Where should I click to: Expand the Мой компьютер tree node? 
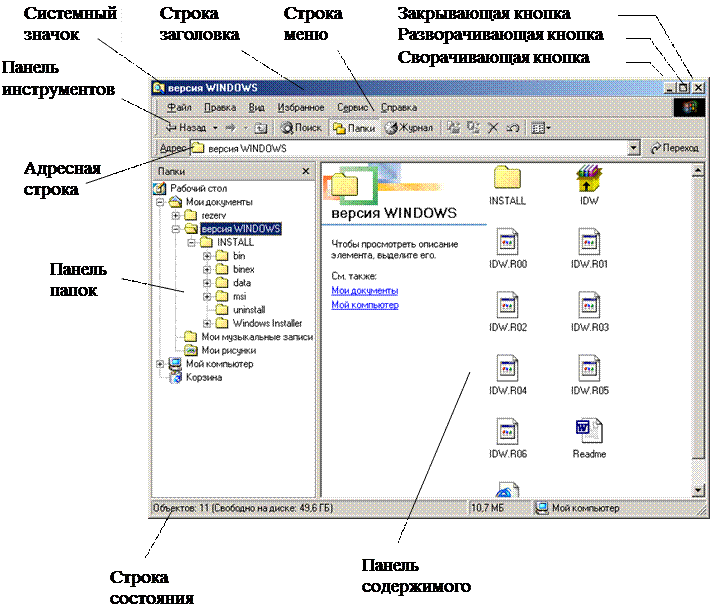click(x=160, y=364)
